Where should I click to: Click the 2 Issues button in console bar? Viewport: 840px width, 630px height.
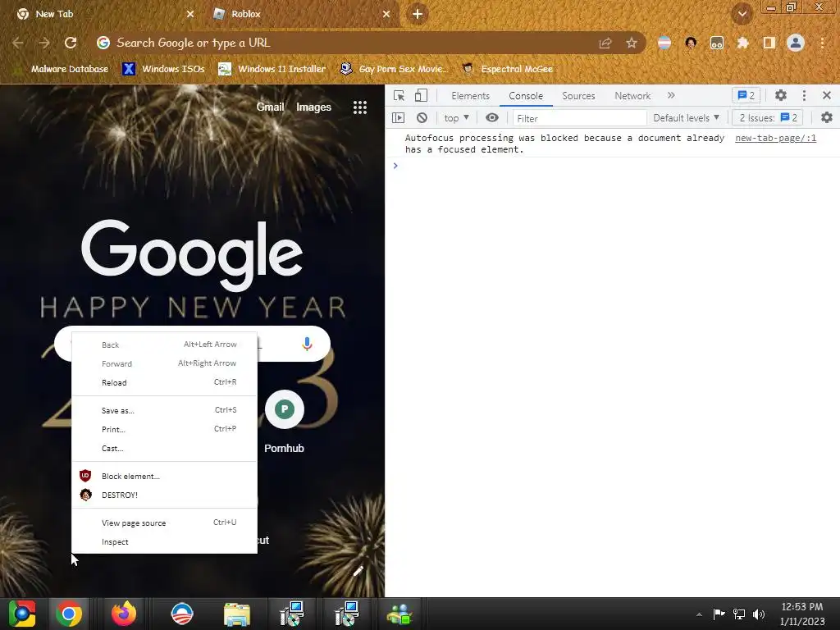[768, 118]
